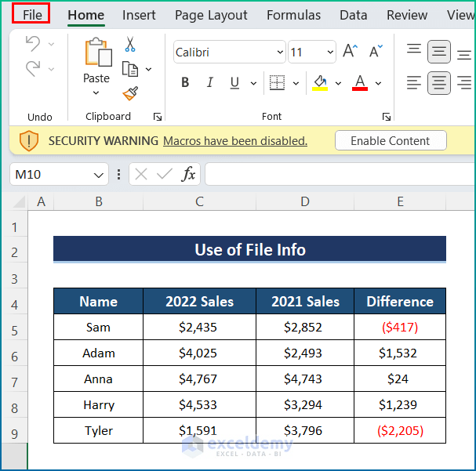Click the Borders icon
This screenshot has width=476, height=471.
pos(277,82)
